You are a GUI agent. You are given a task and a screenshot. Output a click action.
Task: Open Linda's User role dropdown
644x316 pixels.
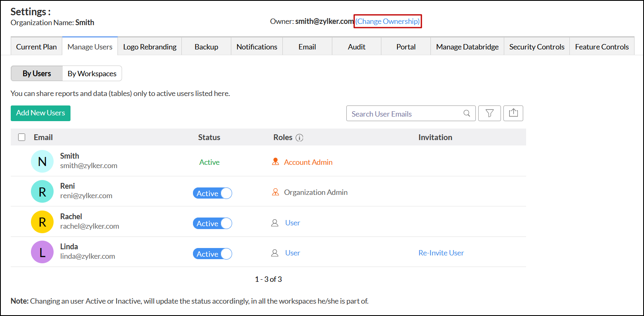point(292,253)
